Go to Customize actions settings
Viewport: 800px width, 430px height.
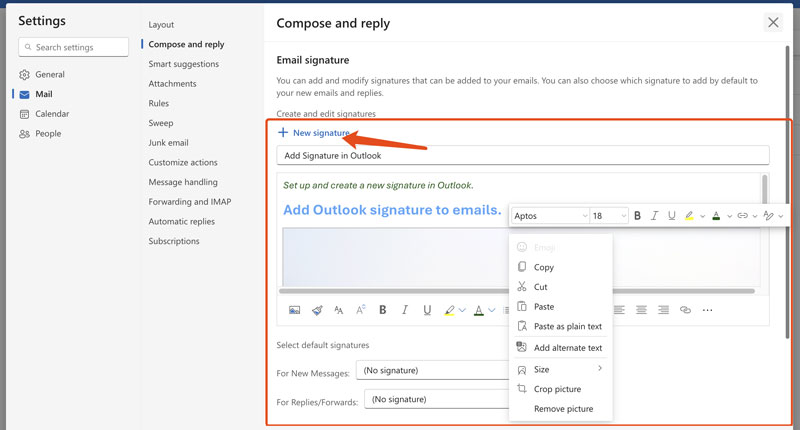[183, 162]
